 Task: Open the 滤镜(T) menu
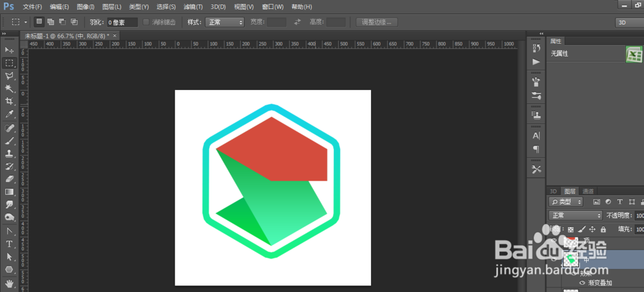(193, 7)
